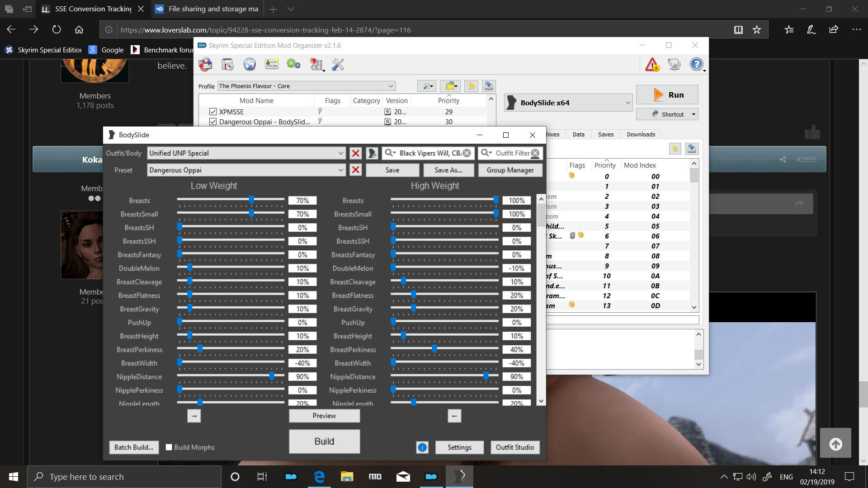The height and width of the screenshot is (488, 868).
Task: Open Task View on the taskbar
Action: point(262,477)
